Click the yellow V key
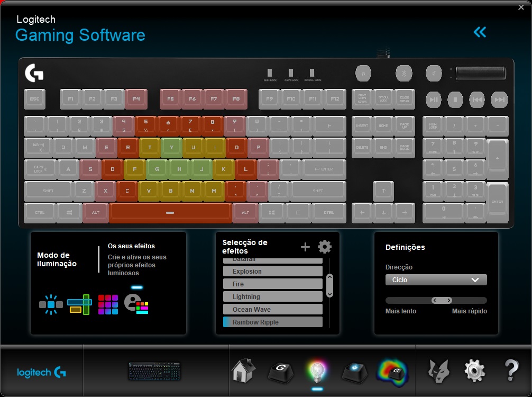This screenshot has width=532, height=397. pyautogui.click(x=149, y=191)
